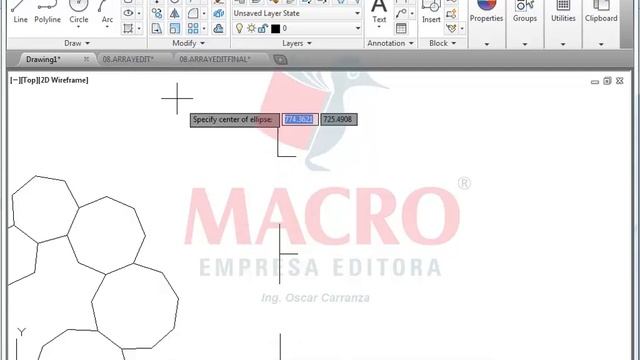Open the Circle options dropdown arrow
Image resolution: width=640 pixels, height=360 pixels.
pos(78,27)
